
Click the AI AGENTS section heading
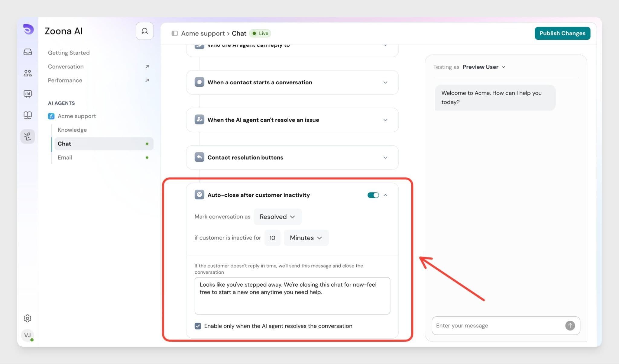pyautogui.click(x=61, y=103)
